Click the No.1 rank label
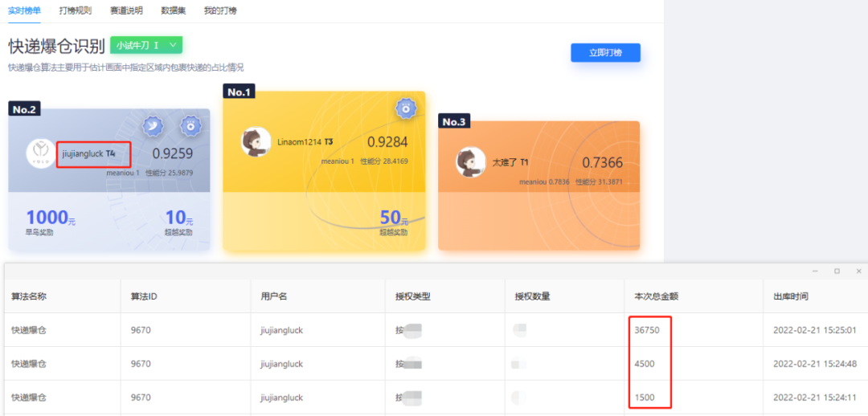Image resolution: width=868 pixels, height=416 pixels. [x=240, y=92]
